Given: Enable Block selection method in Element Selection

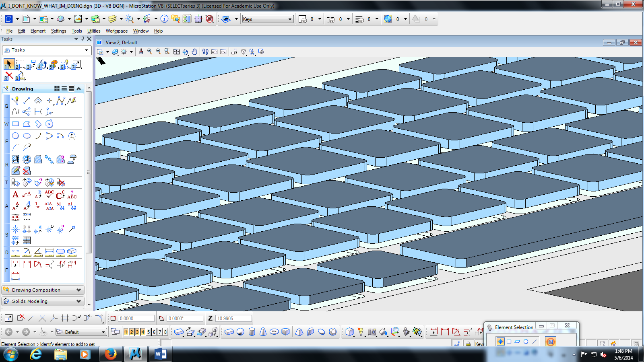Looking at the screenshot, I should click(x=509, y=341).
